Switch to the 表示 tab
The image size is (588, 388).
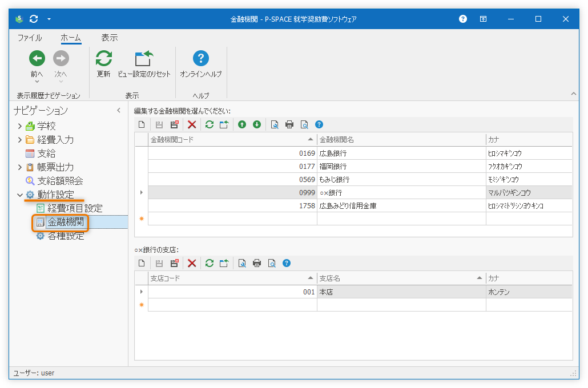coord(110,38)
